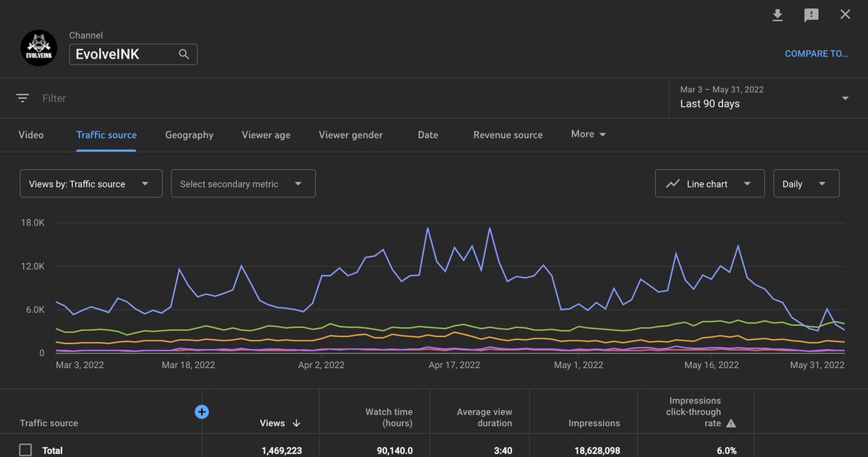Click the Watch time (hours) column header
This screenshot has height=457, width=868.
click(x=389, y=417)
